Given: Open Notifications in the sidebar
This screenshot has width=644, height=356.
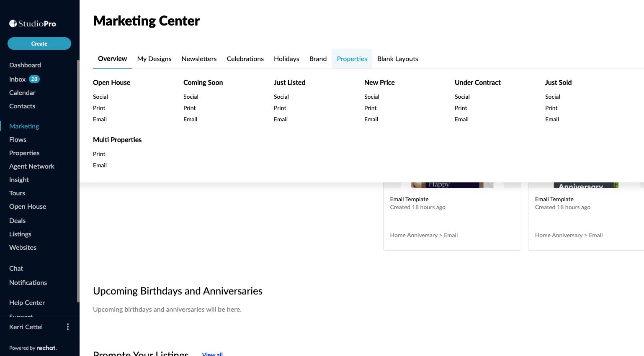Looking at the screenshot, I should tap(28, 282).
